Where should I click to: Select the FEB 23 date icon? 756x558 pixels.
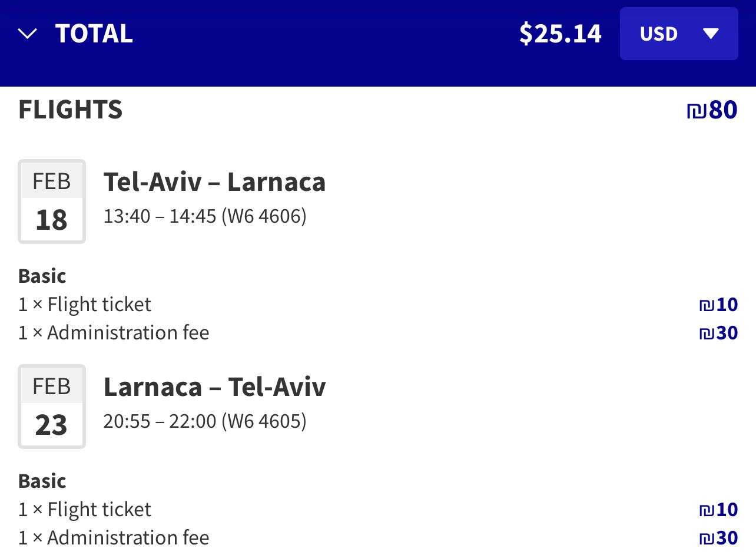52,407
